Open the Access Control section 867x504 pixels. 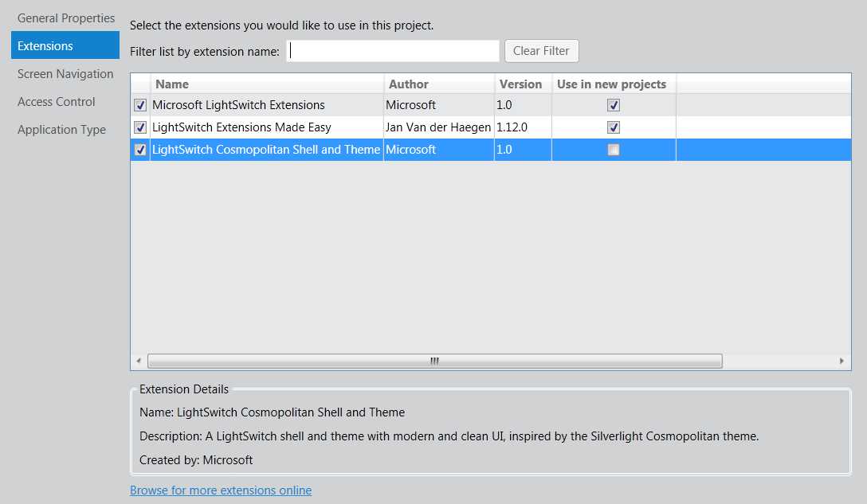click(56, 101)
